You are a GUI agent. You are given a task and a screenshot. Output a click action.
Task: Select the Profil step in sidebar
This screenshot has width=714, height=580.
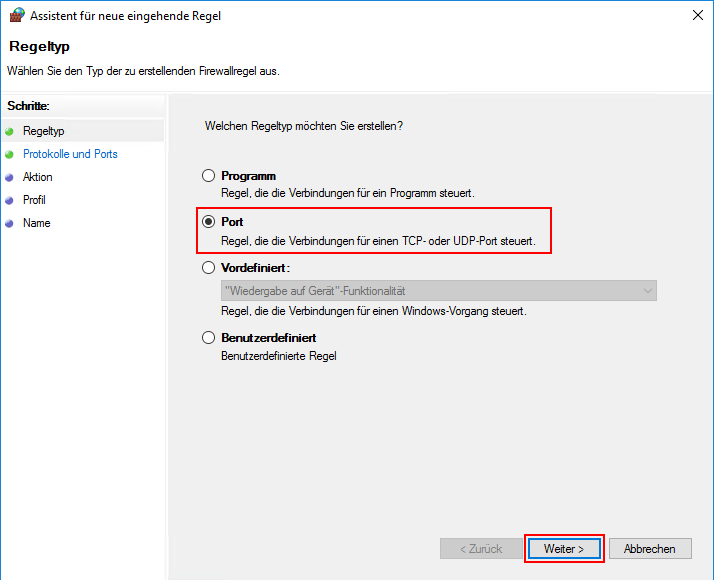click(34, 200)
